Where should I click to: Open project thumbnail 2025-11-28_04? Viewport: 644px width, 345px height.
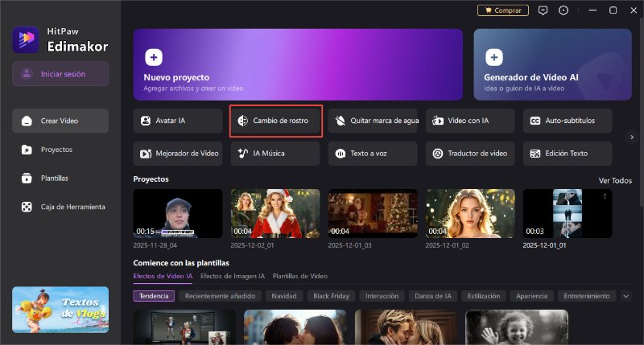[x=178, y=213]
